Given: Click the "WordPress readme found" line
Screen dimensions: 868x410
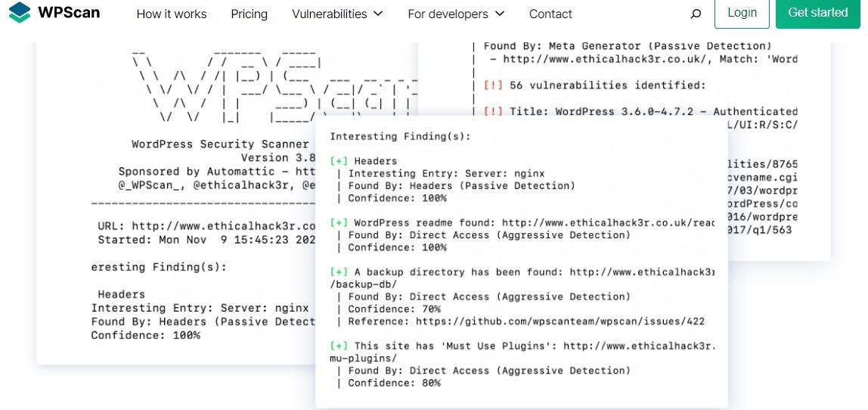Looking at the screenshot, I should [522, 222].
